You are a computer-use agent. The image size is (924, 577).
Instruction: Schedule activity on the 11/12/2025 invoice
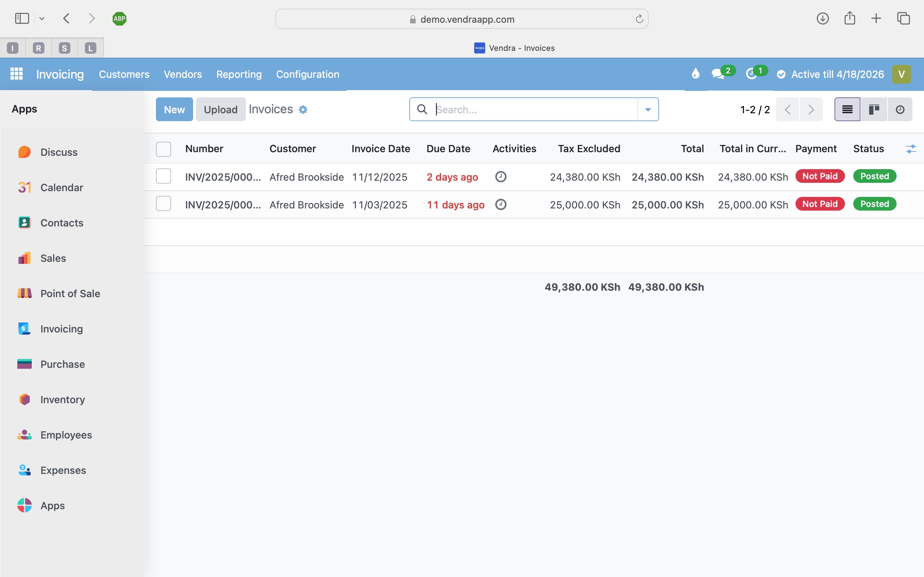[x=500, y=177]
